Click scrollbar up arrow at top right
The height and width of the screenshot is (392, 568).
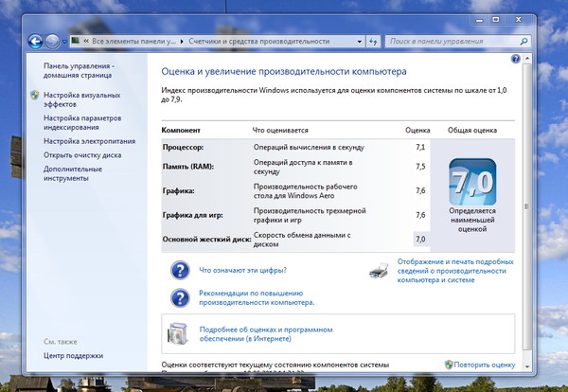527,59
